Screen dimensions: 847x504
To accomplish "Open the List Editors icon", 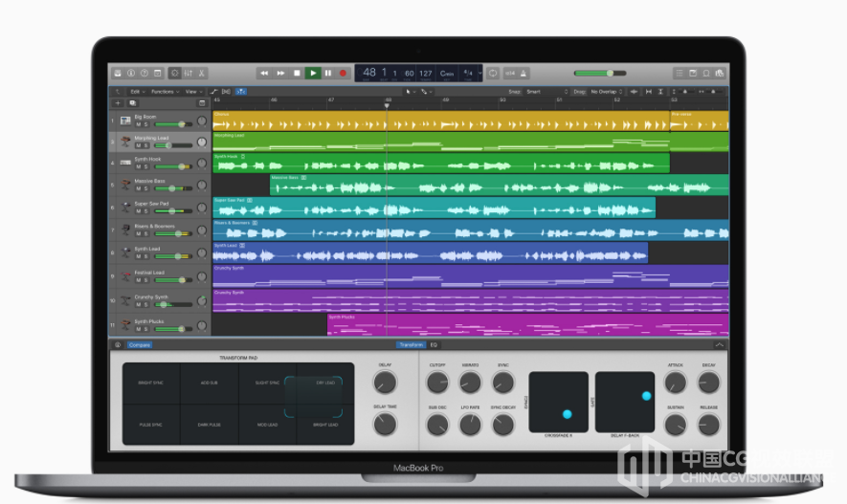I will [680, 74].
